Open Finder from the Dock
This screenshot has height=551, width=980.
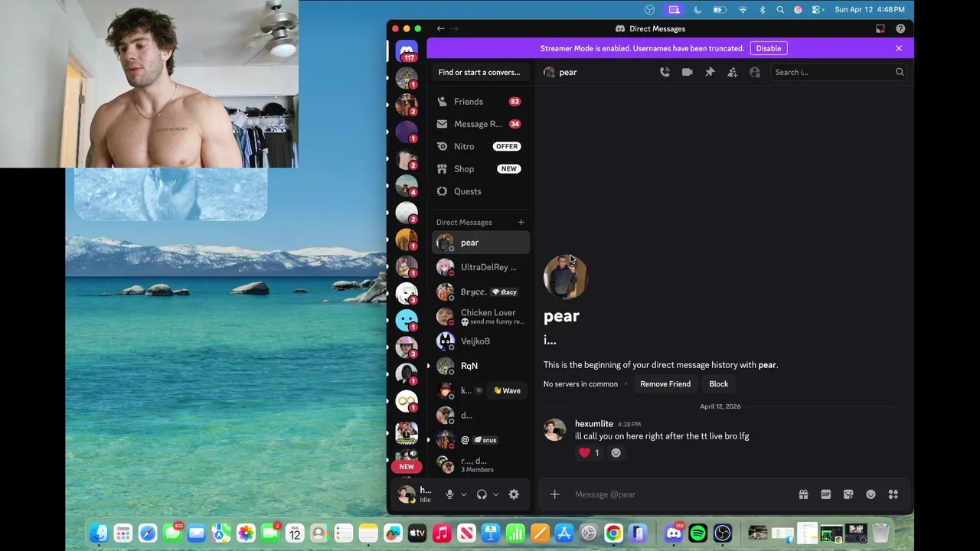coord(99,533)
